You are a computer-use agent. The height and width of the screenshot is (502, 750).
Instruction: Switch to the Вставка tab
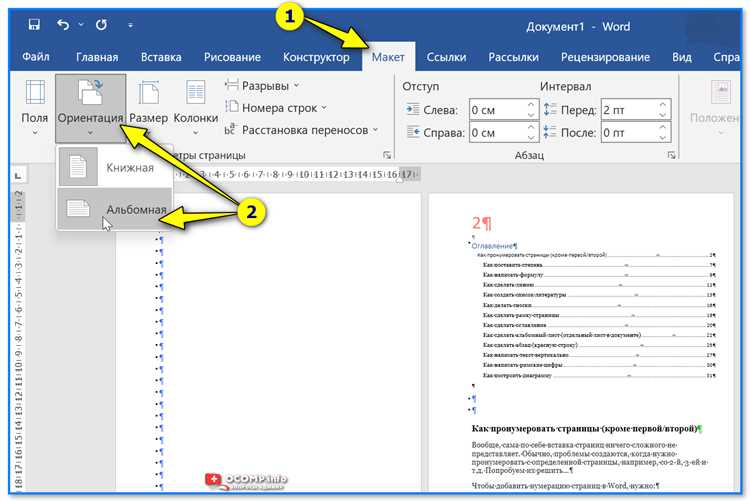point(161,57)
